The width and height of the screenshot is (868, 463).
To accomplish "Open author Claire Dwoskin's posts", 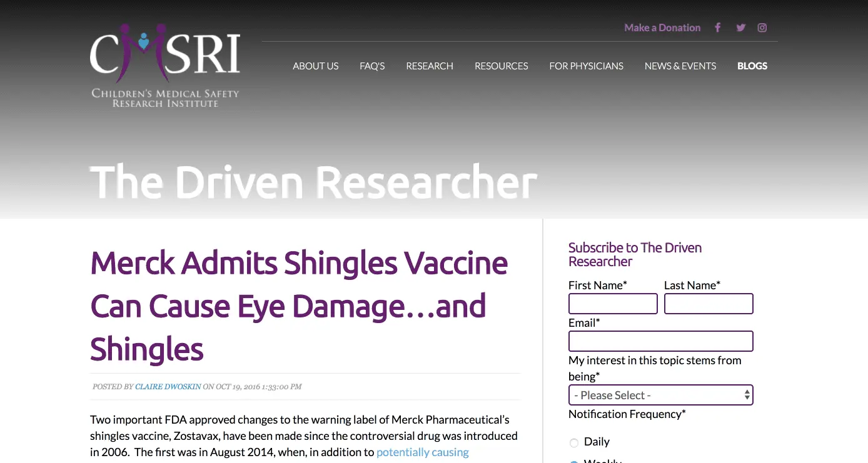I will coord(168,387).
